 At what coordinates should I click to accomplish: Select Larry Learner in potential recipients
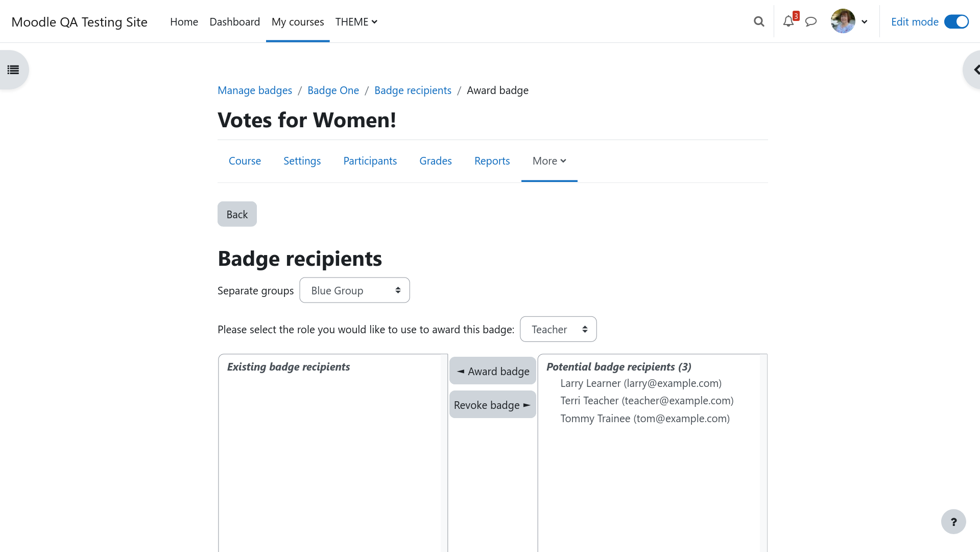click(641, 383)
